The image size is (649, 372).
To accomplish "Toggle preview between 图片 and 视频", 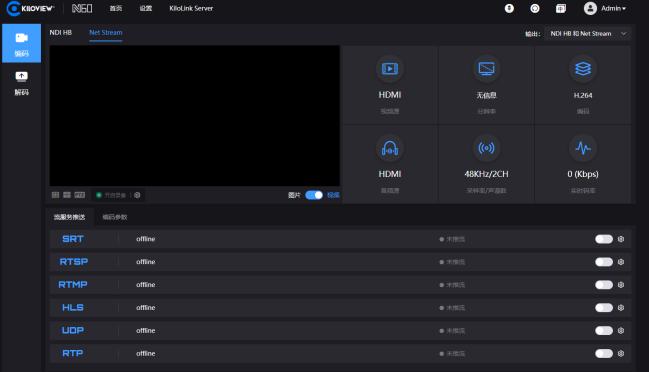I will 314,195.
